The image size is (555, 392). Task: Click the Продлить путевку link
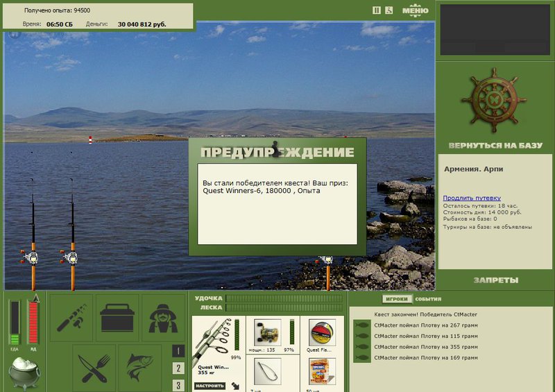472,198
